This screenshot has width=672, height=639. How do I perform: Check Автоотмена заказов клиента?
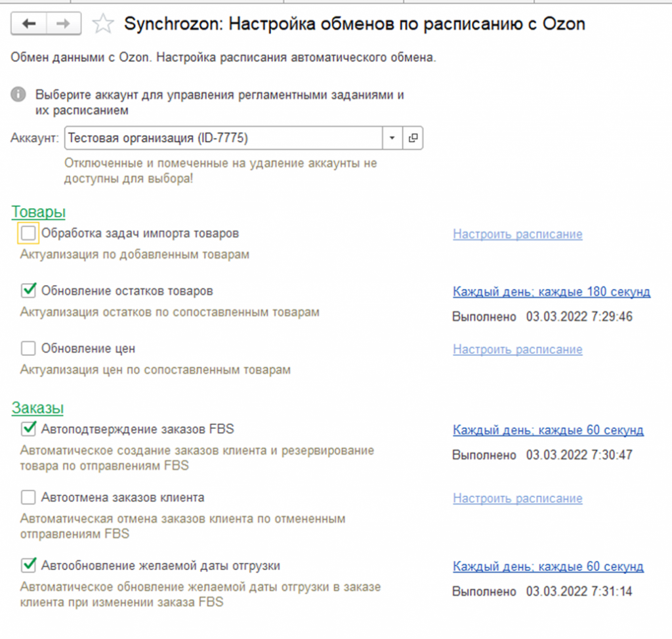click(x=28, y=498)
